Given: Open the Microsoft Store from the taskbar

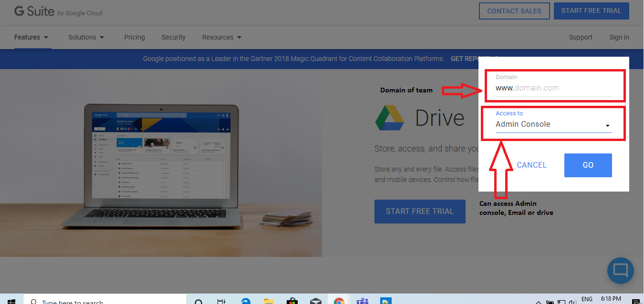Looking at the screenshot, I should point(292,301).
